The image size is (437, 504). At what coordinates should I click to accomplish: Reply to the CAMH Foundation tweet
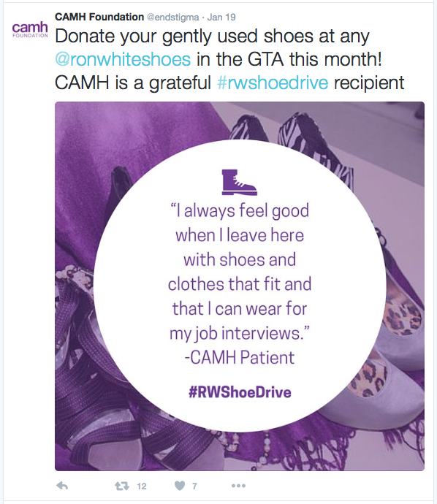tap(62, 486)
